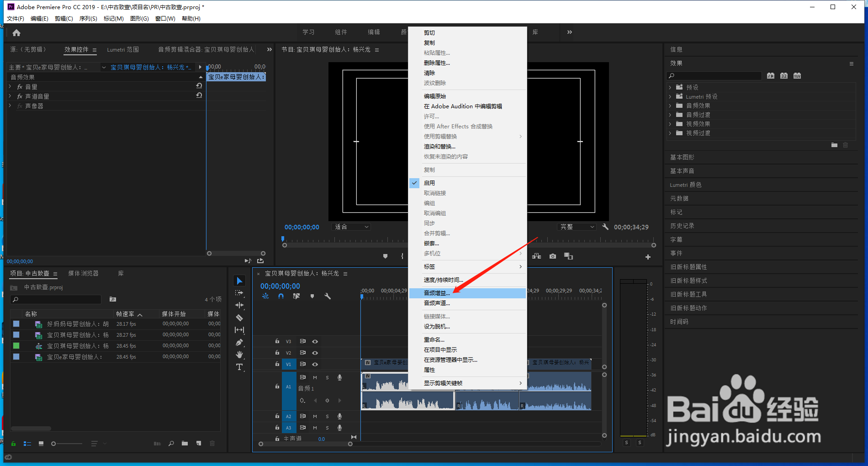This screenshot has height=466, width=868.
Task: Select the Ripple Edit tool
Action: [239, 305]
